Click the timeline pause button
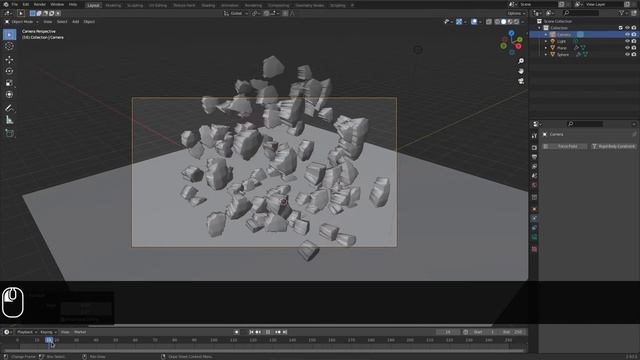 tap(268, 332)
